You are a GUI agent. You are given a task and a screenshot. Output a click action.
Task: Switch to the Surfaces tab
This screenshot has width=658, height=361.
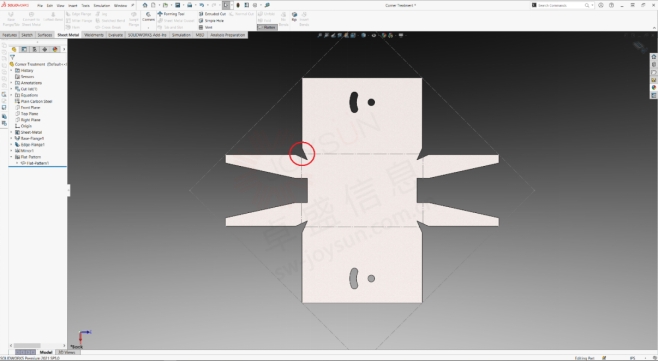click(45, 35)
